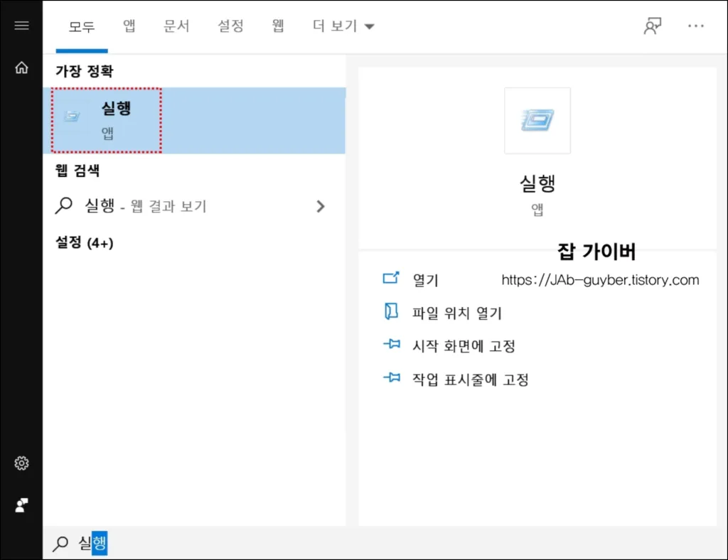Click the pin icon beside 작업 표시줄에 고정
The height and width of the screenshot is (560, 728).
[392, 379]
